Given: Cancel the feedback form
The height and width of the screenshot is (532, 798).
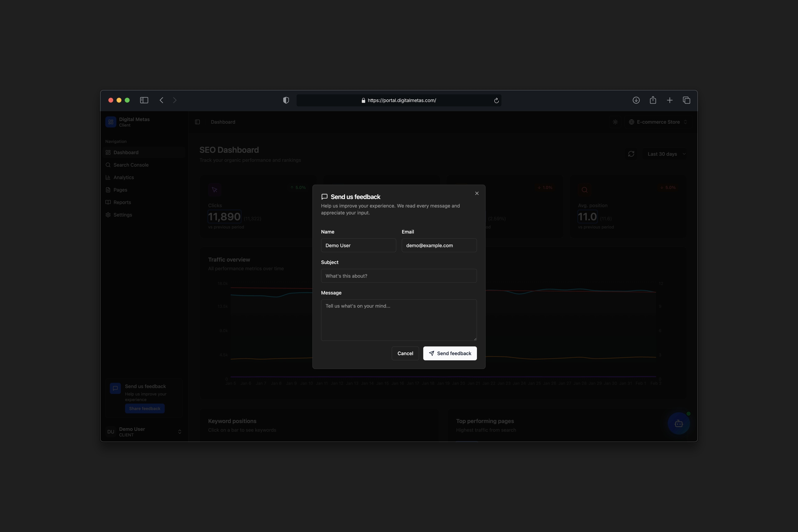Looking at the screenshot, I should click(x=405, y=353).
